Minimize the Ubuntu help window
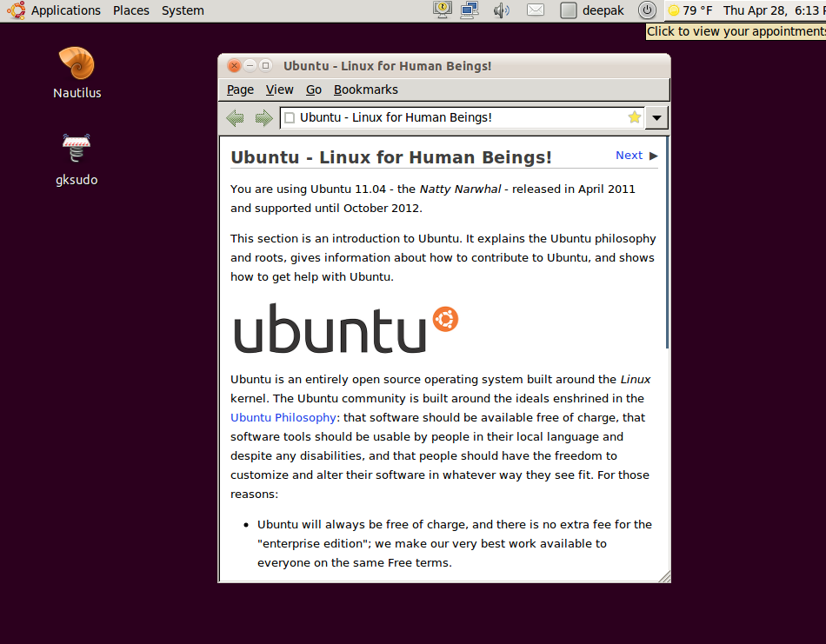This screenshot has height=644, width=826. 250,65
